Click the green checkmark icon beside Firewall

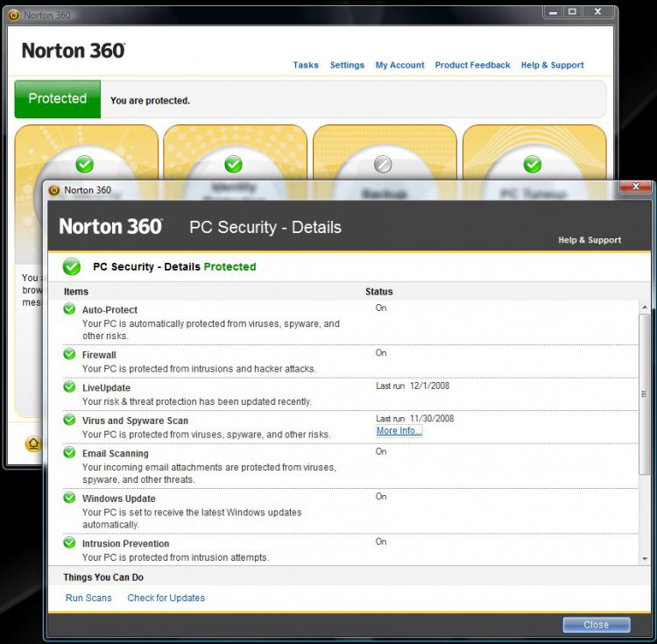[x=69, y=354]
